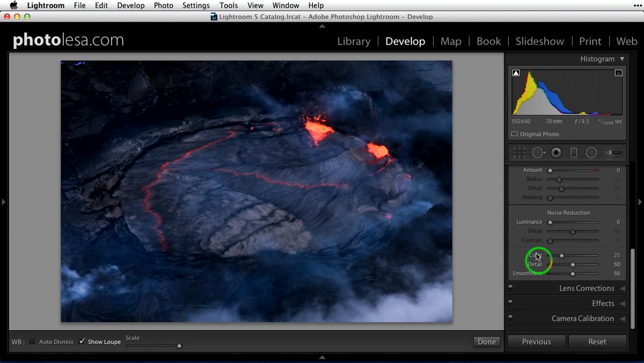The height and width of the screenshot is (363, 644).
Task: Uncheck the Show Loupe checkbox
Action: click(x=82, y=342)
